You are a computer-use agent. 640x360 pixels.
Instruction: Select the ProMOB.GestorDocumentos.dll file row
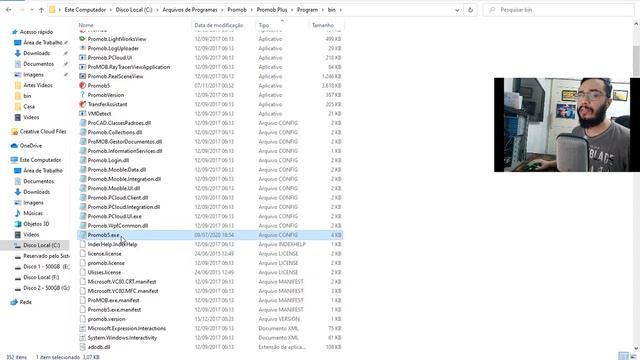(x=210, y=142)
